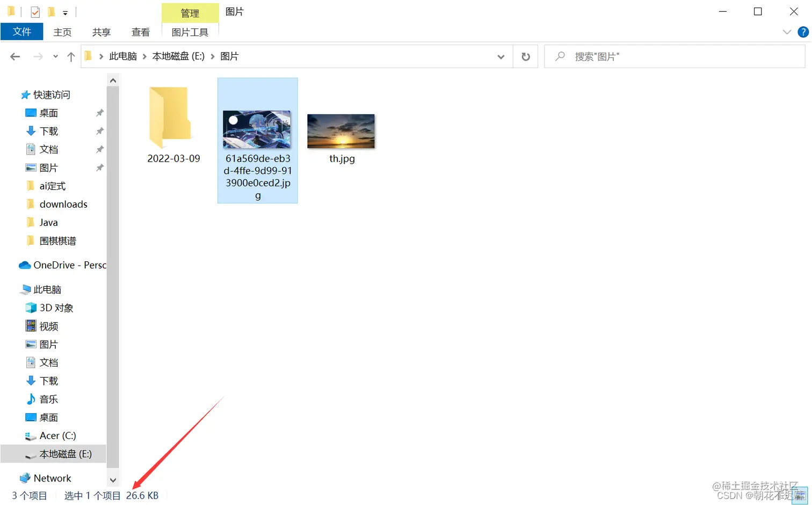Image resolution: width=812 pixels, height=505 pixels.
Task: Click 本地磁盘 (E:) in the address breadcrumb
Action: [x=178, y=56]
